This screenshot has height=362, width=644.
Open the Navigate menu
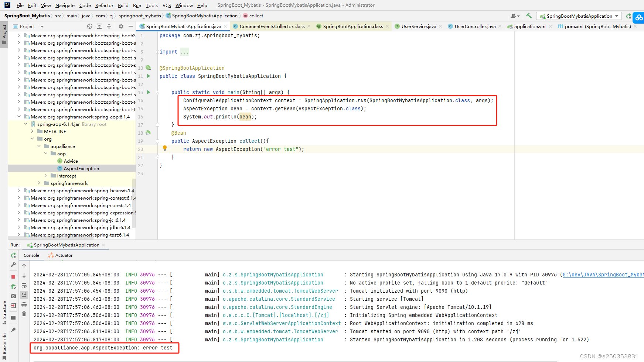click(65, 5)
